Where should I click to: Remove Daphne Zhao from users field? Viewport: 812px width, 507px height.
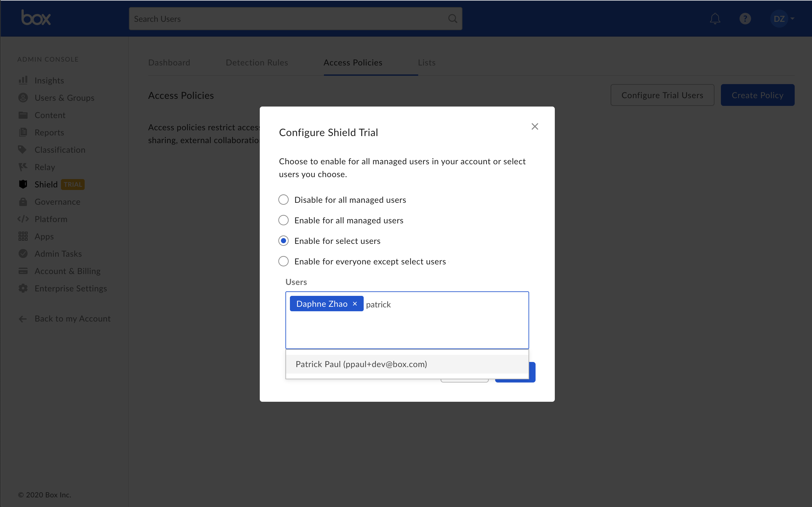(356, 303)
